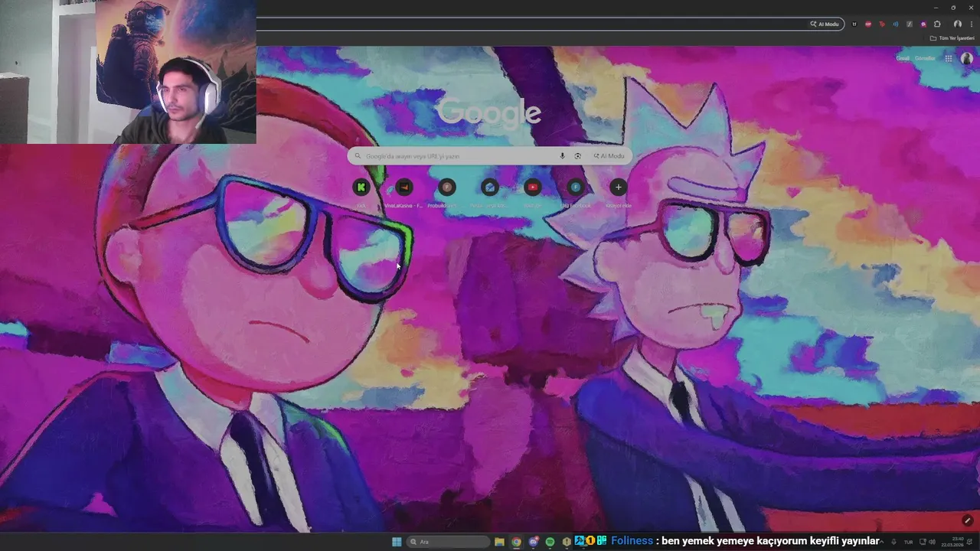Open Google account avatar on page
This screenshot has height=551, width=980.
[x=967, y=58]
